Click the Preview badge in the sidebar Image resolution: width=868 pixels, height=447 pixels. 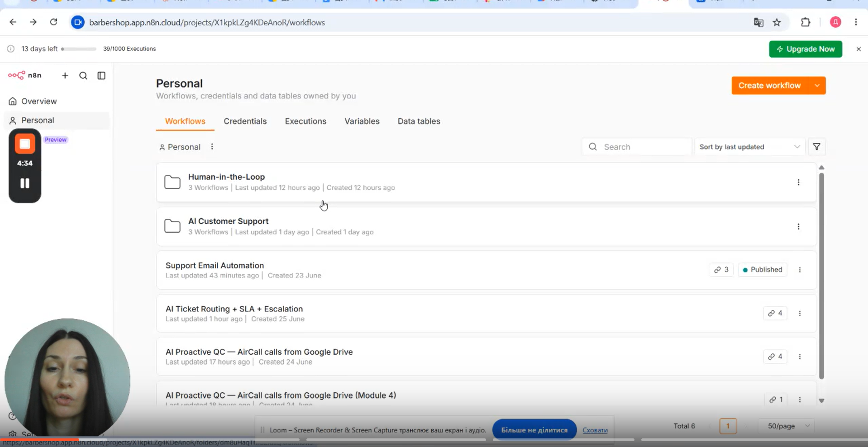(x=56, y=140)
